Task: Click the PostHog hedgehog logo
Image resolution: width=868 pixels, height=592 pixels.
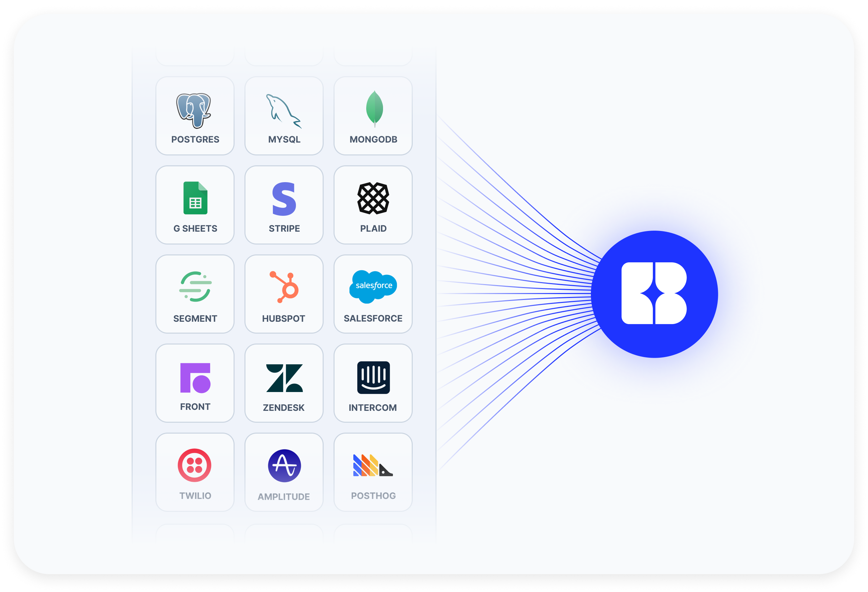Action: click(x=372, y=466)
